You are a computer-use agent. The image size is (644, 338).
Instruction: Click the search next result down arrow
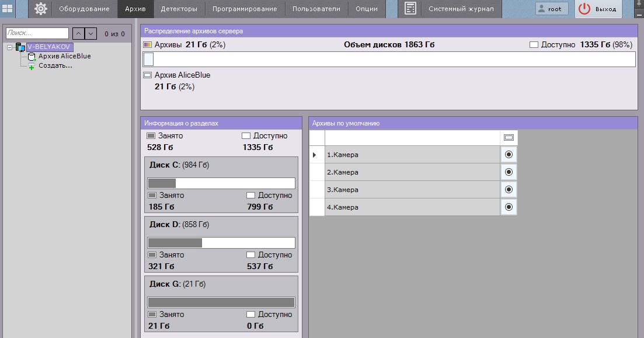[90, 34]
